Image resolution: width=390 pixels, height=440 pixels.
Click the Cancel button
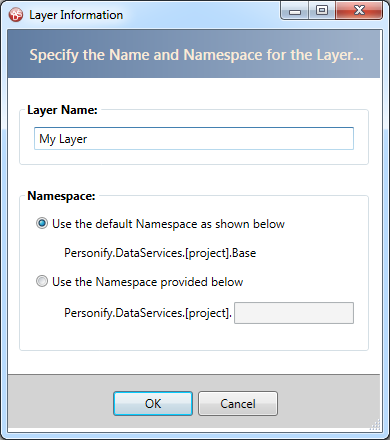coord(238,403)
